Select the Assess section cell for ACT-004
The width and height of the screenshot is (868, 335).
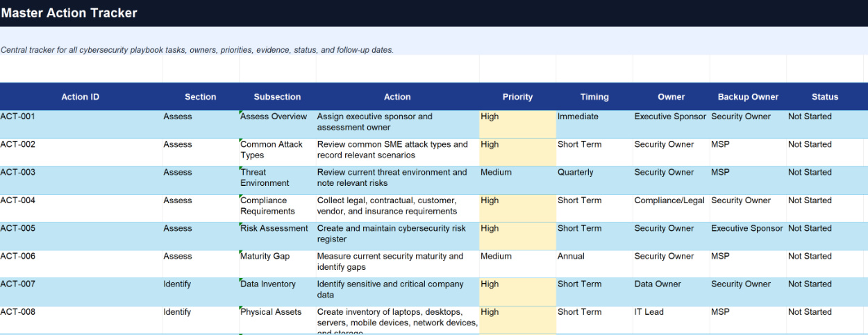[x=201, y=208]
